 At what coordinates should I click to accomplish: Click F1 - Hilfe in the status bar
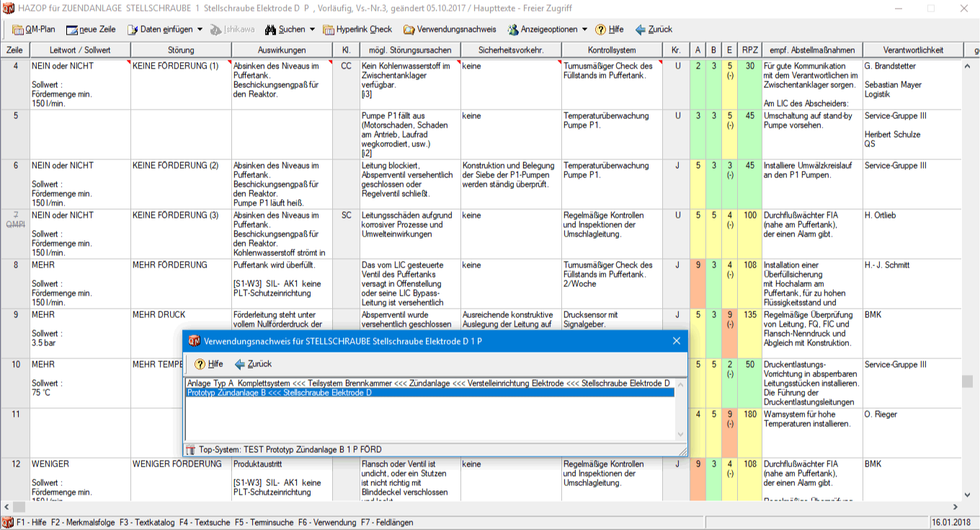tap(32, 522)
